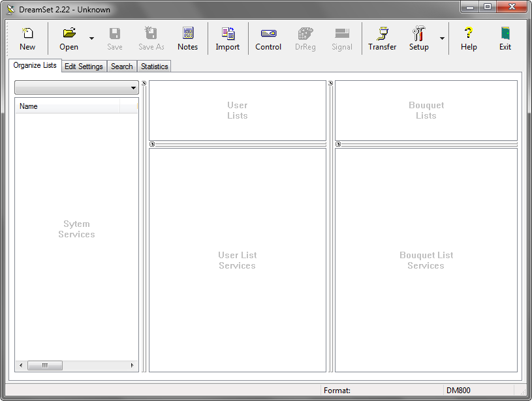Click the Save floppy disk icon
532x401 pixels.
[115, 33]
